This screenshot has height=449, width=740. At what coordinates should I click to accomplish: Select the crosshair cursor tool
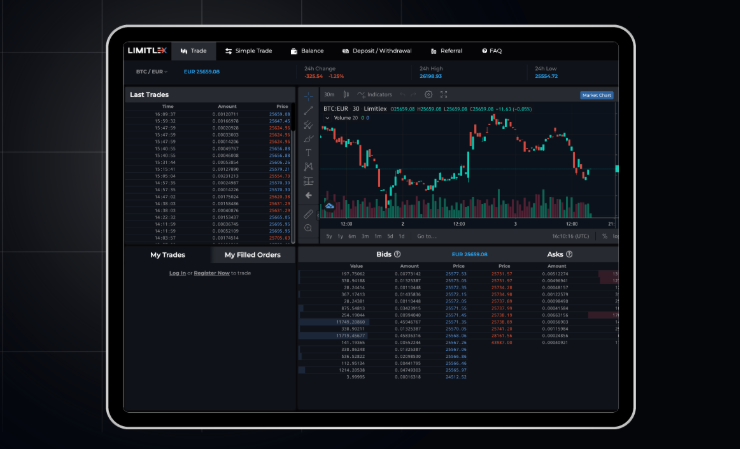pyautogui.click(x=309, y=95)
